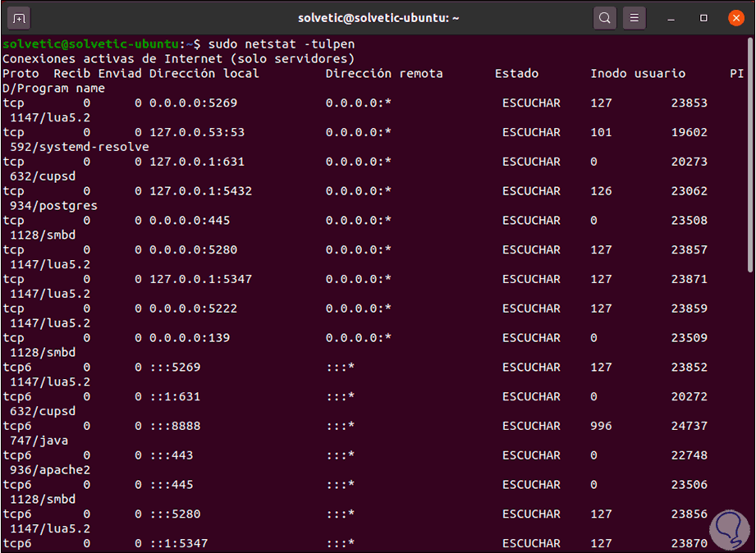Click the inode value 23062
The width and height of the screenshot is (756, 553).
(x=690, y=191)
